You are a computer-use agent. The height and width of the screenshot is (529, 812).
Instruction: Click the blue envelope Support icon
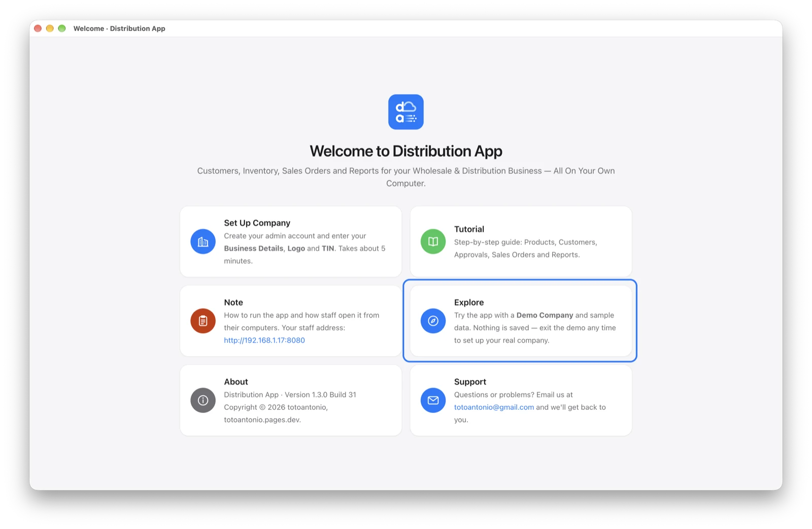433,400
